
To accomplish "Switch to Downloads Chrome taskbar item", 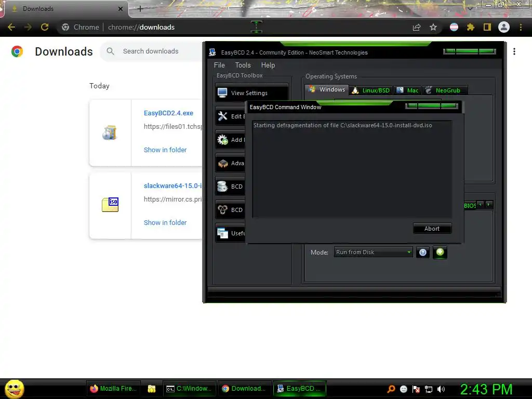I will pos(244,389).
